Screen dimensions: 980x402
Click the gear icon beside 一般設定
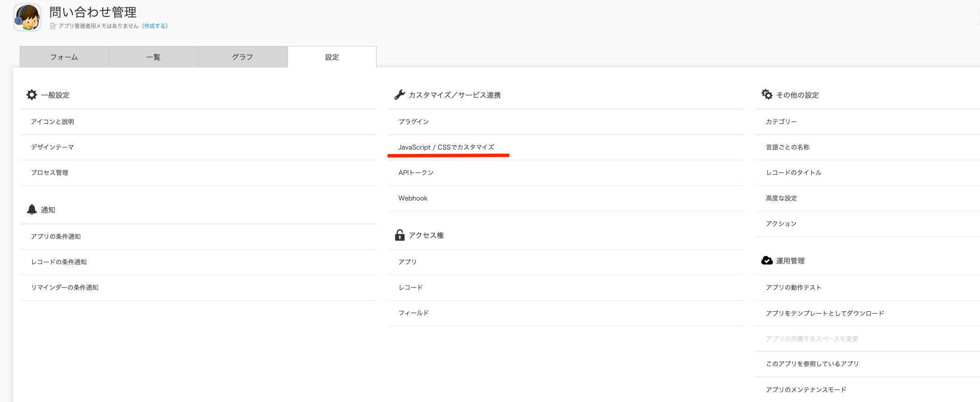pyautogui.click(x=32, y=95)
